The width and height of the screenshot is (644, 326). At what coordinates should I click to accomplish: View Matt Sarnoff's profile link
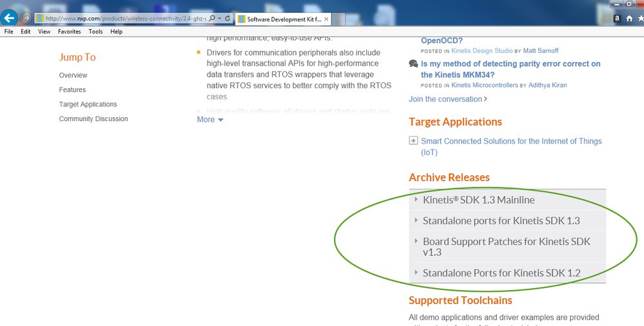540,50
